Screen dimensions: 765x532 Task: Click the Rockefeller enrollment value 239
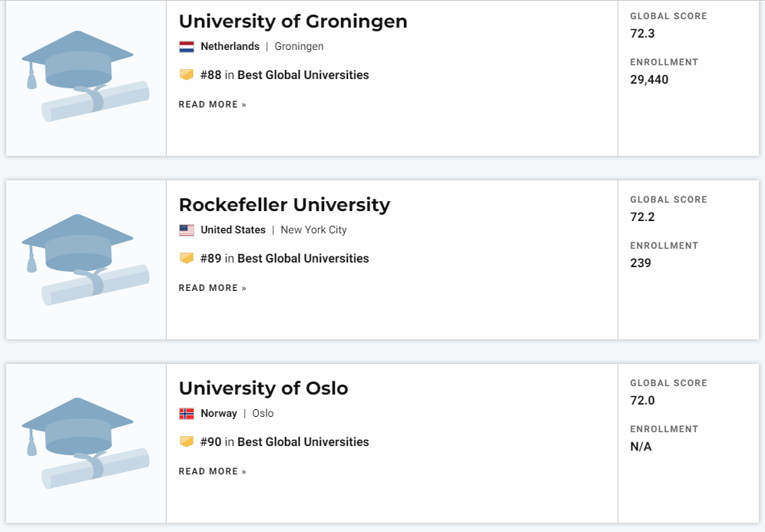[x=640, y=263]
